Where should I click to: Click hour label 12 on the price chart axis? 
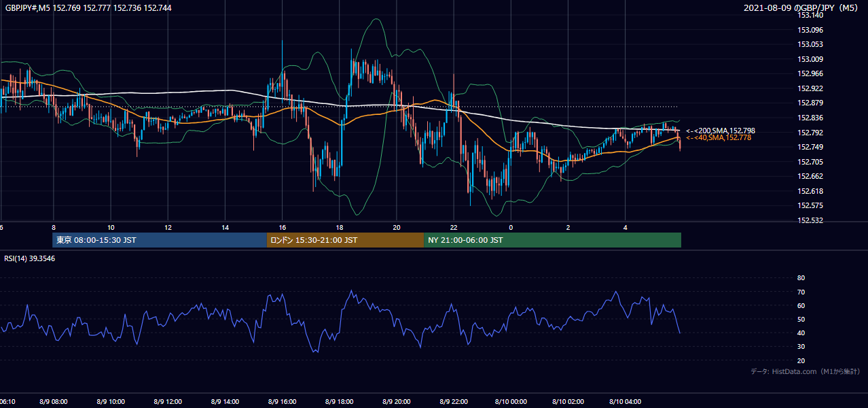(x=168, y=228)
